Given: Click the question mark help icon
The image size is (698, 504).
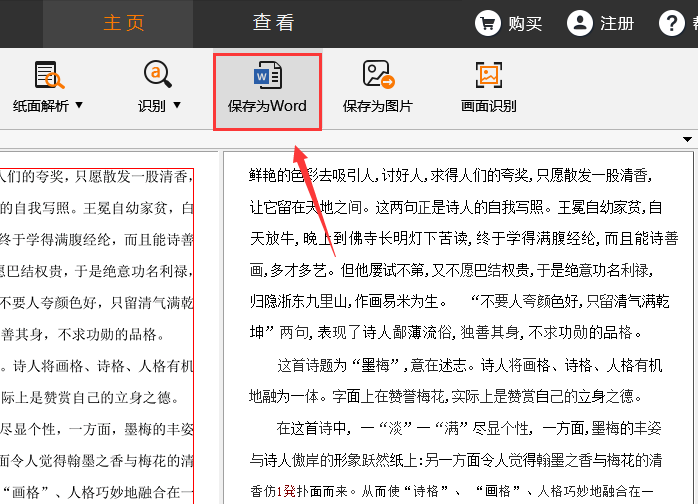Looking at the screenshot, I should tap(672, 23).
